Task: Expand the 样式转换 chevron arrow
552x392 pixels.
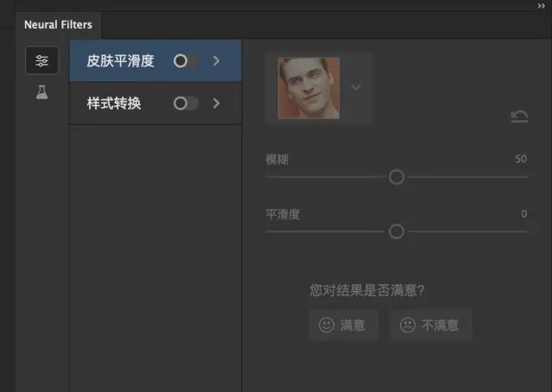Action: pyautogui.click(x=217, y=104)
